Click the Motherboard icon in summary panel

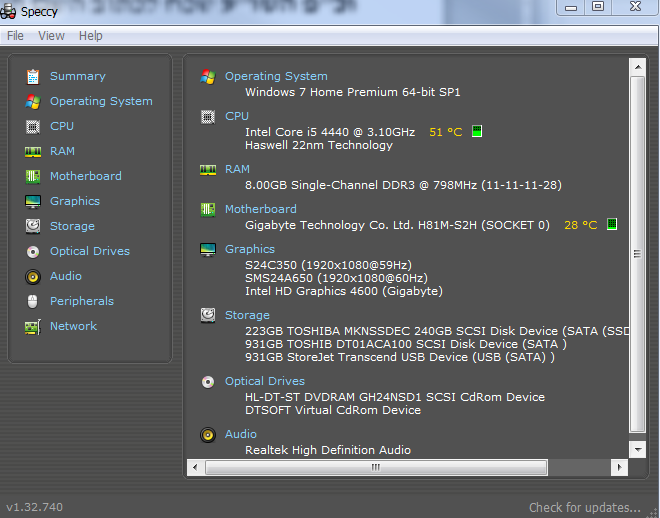coord(208,209)
